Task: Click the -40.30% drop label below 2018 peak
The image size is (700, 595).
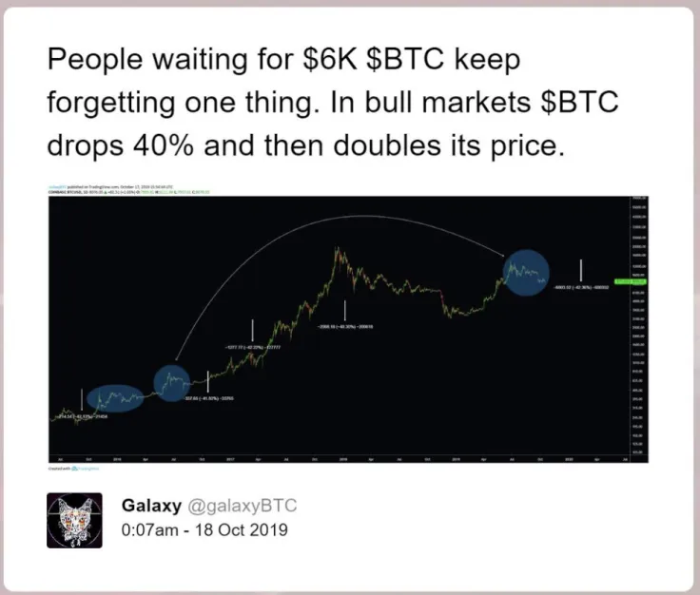Action: tap(345, 327)
